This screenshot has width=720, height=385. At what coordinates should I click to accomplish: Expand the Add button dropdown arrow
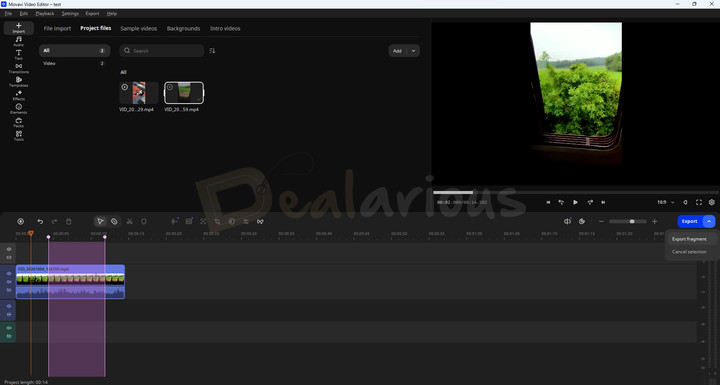413,51
